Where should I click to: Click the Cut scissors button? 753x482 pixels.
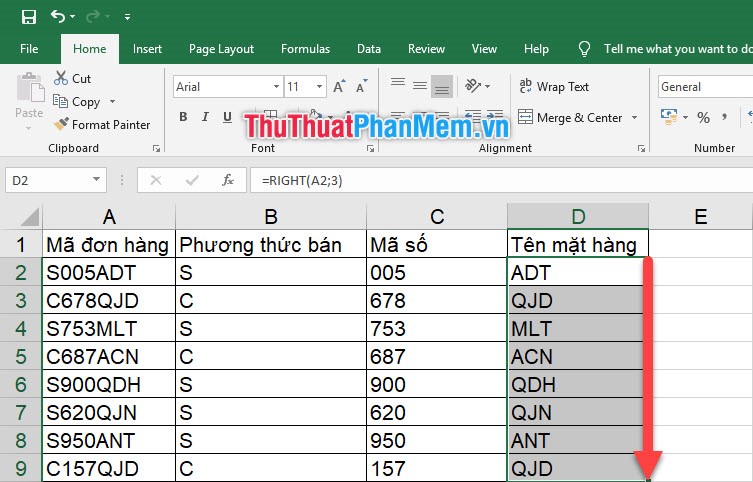(72, 78)
